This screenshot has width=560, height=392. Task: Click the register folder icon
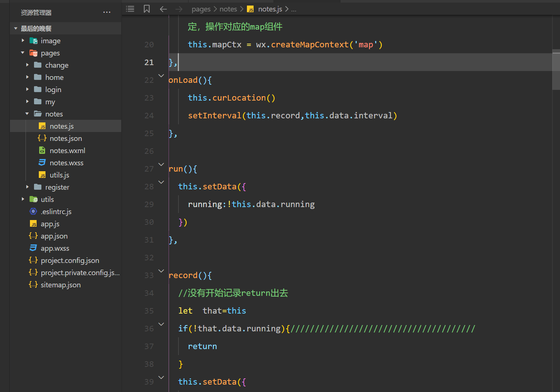pyautogui.click(x=38, y=187)
